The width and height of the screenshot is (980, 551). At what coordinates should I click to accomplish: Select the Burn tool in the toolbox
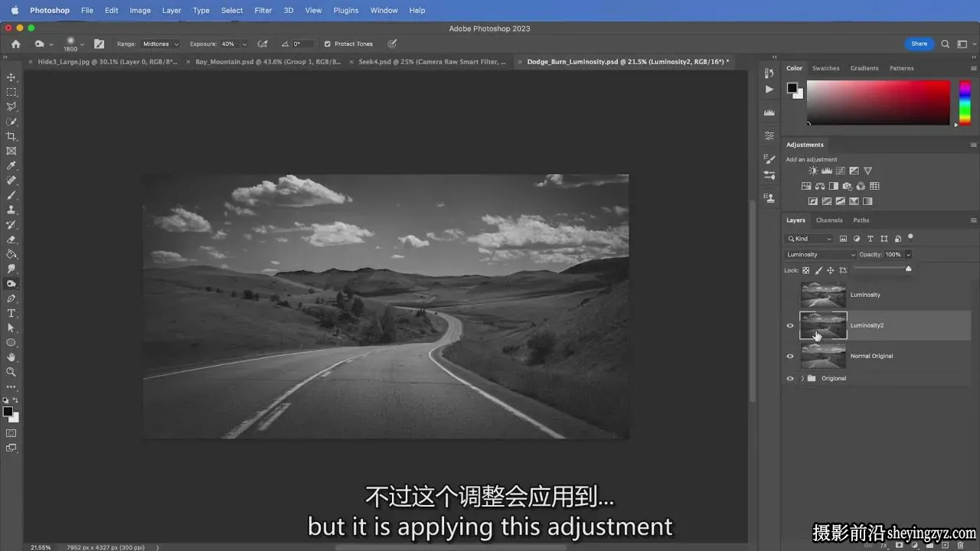pos(11,284)
